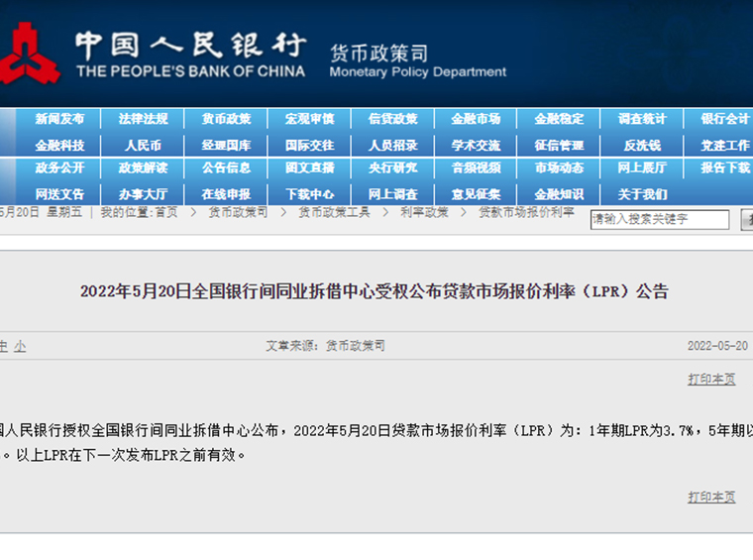This screenshot has height=560, width=753.
Task: Click the 利率政策 breadcrumb link
Action: coord(424,212)
